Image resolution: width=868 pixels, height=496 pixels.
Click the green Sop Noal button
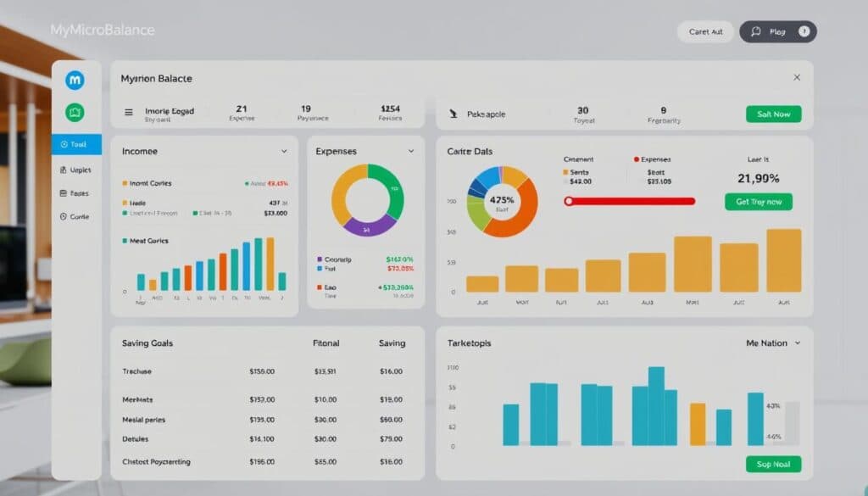pos(773,464)
